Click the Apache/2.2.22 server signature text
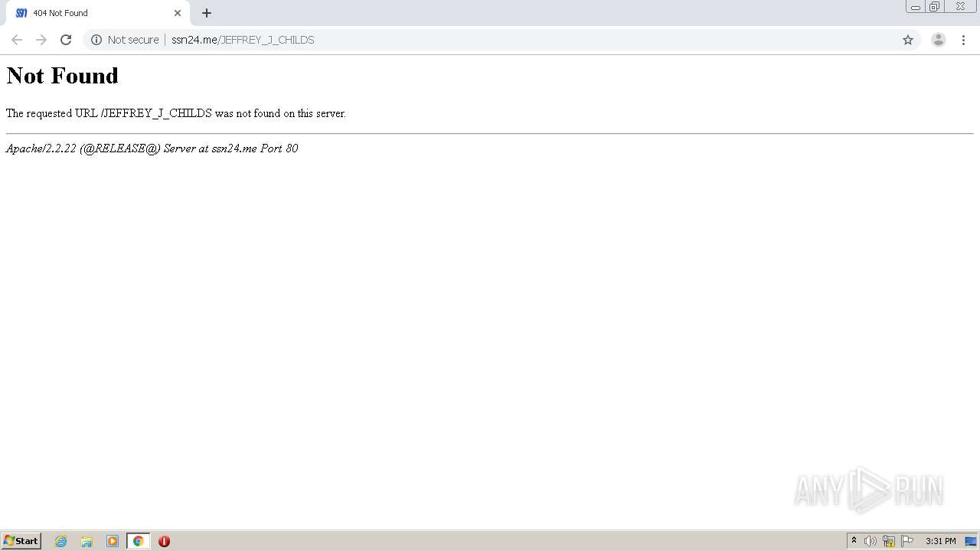This screenshot has width=980, height=551. click(x=152, y=148)
